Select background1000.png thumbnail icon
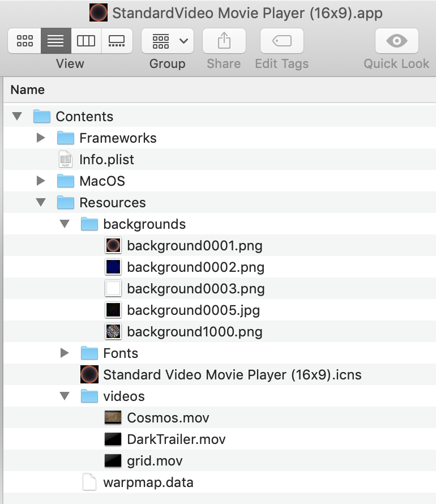Screen dimensions: 436x504 click(113, 331)
